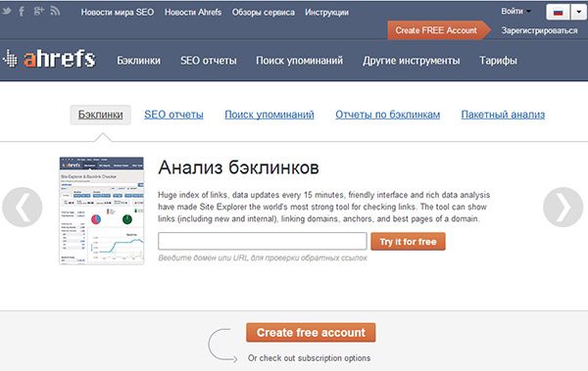Go to previous slide arrow
This screenshot has width=588, height=371.
[23, 207]
